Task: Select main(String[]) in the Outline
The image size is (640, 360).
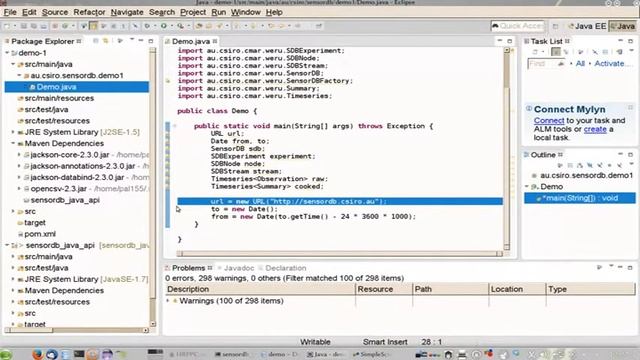Action: tap(580, 198)
